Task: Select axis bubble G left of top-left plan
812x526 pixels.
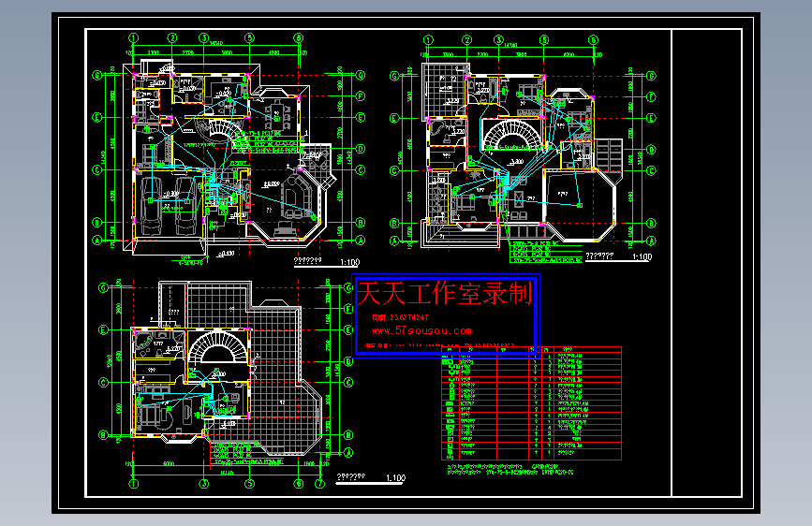Action: coord(96,76)
